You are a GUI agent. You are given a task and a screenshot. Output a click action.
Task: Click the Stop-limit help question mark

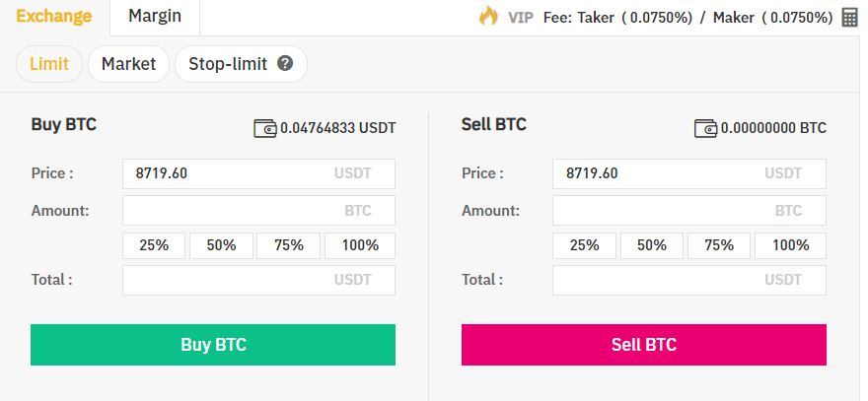pyautogui.click(x=284, y=64)
